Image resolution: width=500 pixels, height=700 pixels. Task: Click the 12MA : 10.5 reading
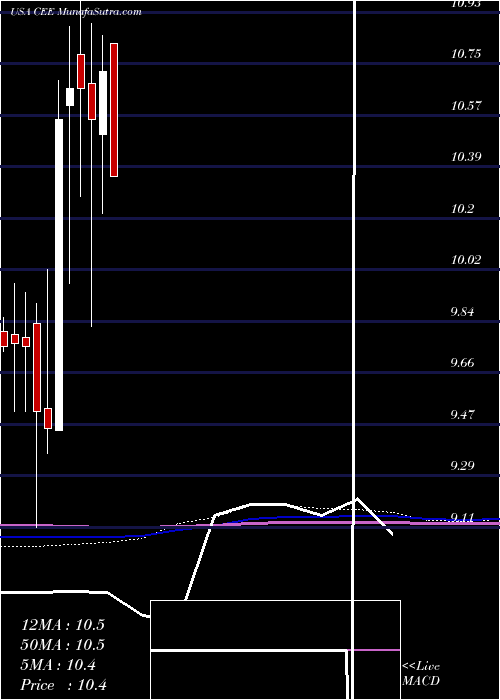(x=62, y=625)
